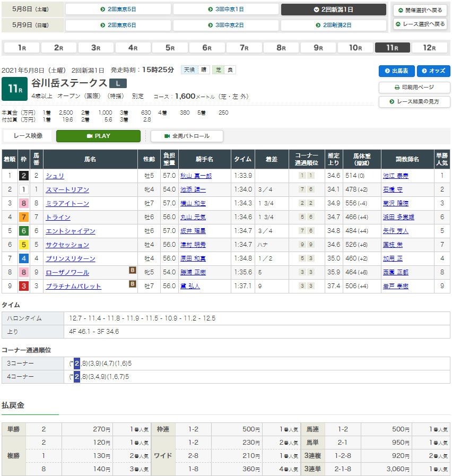Go back via 開催選択へ戻る
This screenshot has height=476, width=452.
click(421, 10)
